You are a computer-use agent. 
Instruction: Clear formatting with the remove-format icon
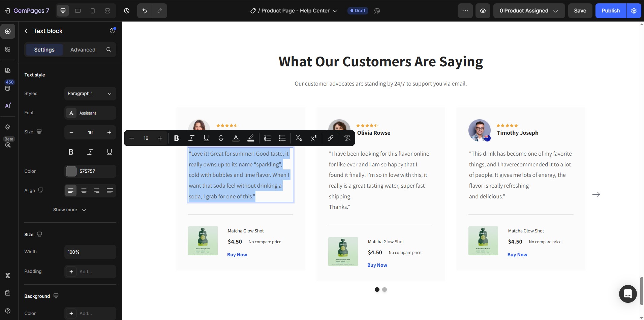(x=347, y=138)
